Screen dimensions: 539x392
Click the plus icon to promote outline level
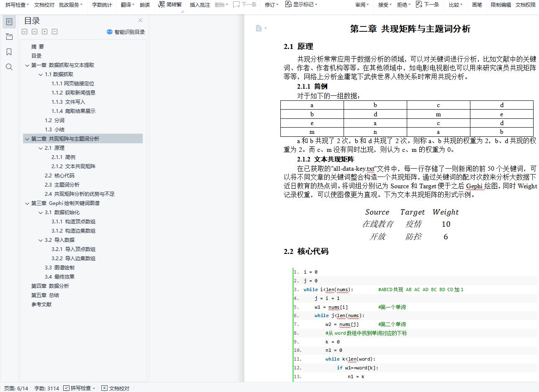point(45,32)
